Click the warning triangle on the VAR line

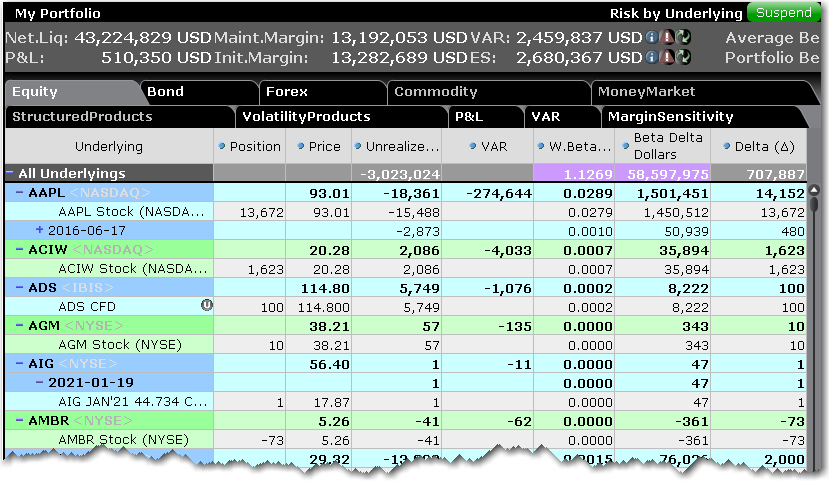tap(668, 38)
